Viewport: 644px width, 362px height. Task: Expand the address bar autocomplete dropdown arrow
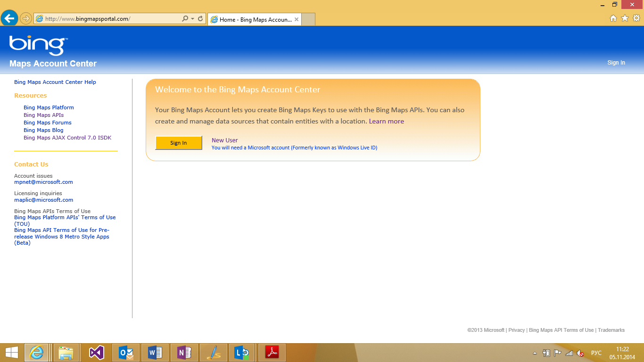[192, 19]
